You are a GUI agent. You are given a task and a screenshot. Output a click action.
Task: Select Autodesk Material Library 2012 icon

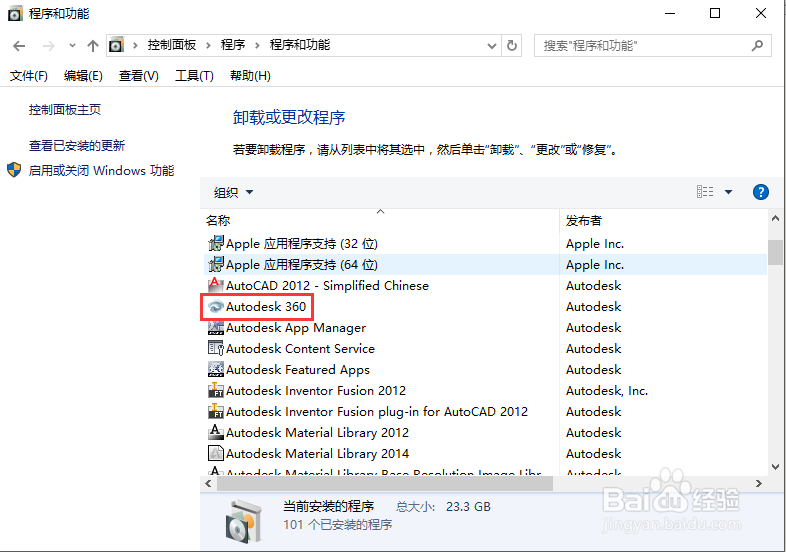216,433
